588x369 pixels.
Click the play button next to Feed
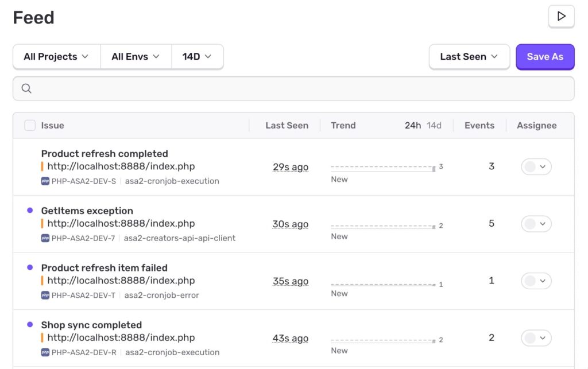coord(561,16)
